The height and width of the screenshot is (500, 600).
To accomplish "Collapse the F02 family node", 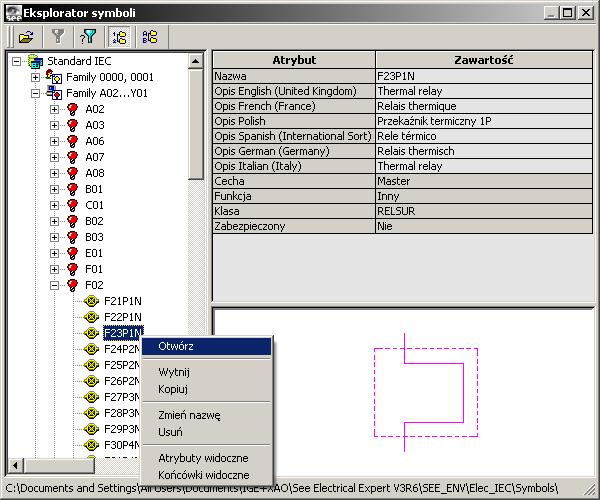I will [x=54, y=285].
